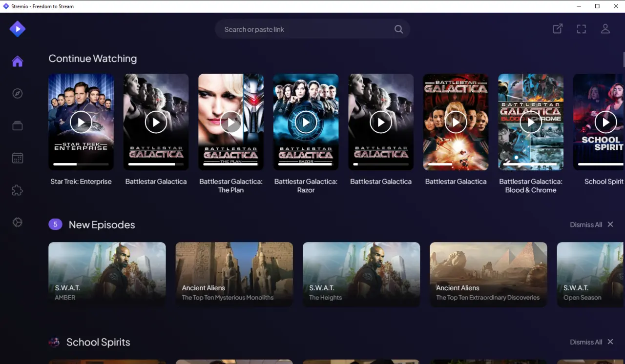Screen dimensions: 625x364
Task: Play Battlestar Galactica: Blood & Chrome
Action: (x=531, y=122)
